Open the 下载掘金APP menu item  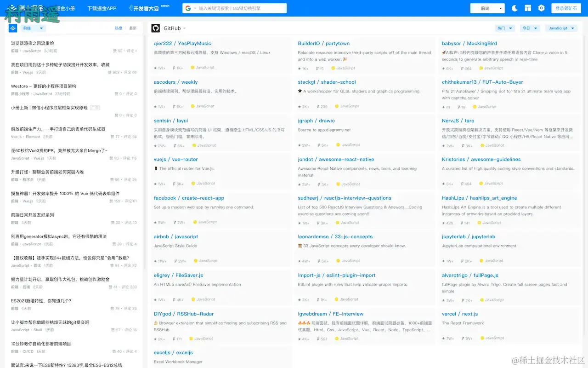(102, 8)
